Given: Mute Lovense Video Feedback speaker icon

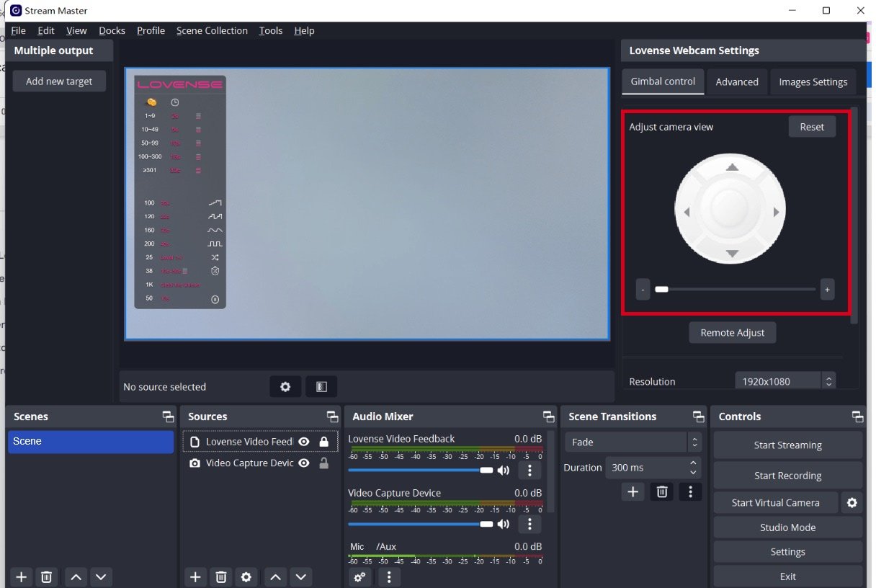Looking at the screenshot, I should 503,471.
